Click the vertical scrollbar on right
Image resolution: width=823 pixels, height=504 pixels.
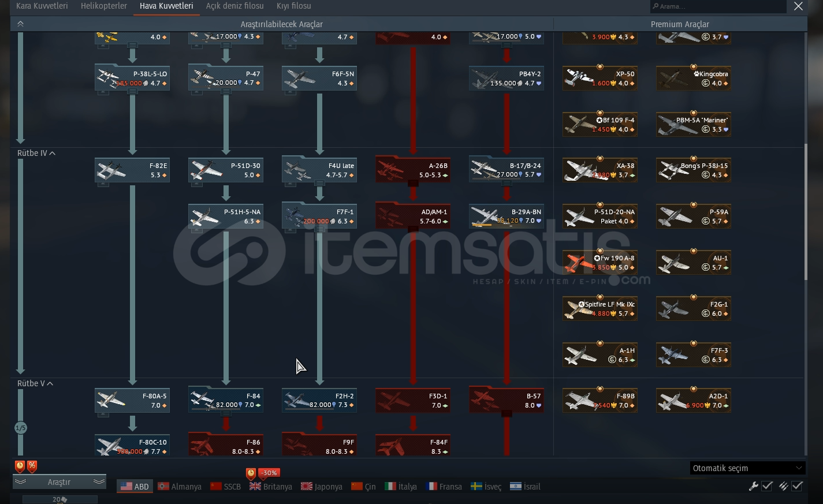806,212
